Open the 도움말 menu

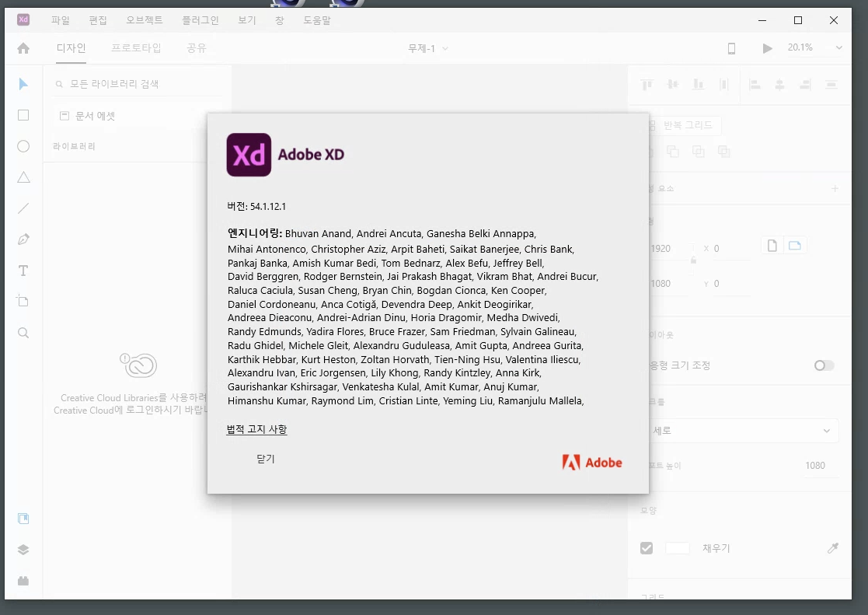(x=317, y=20)
